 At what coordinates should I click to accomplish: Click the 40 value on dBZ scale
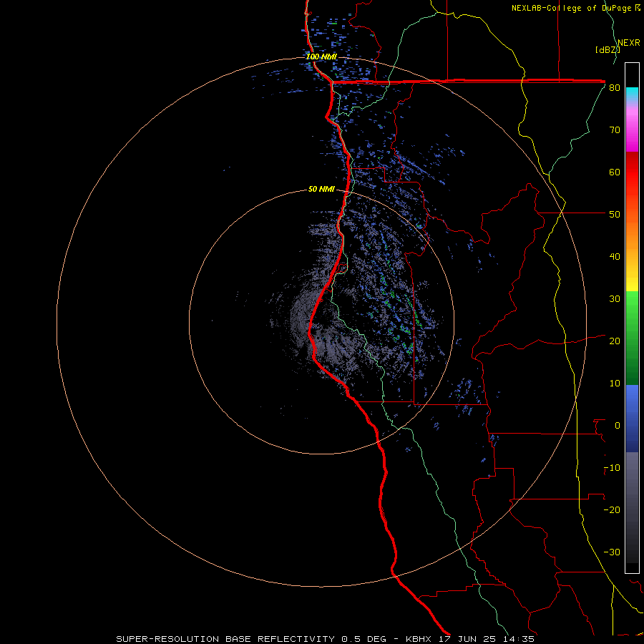point(615,257)
